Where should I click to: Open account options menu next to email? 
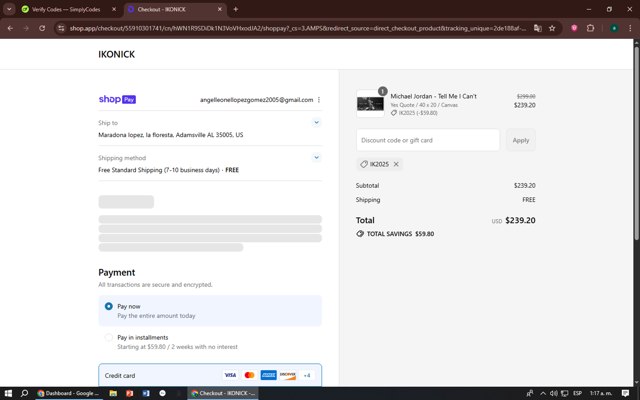point(319,100)
